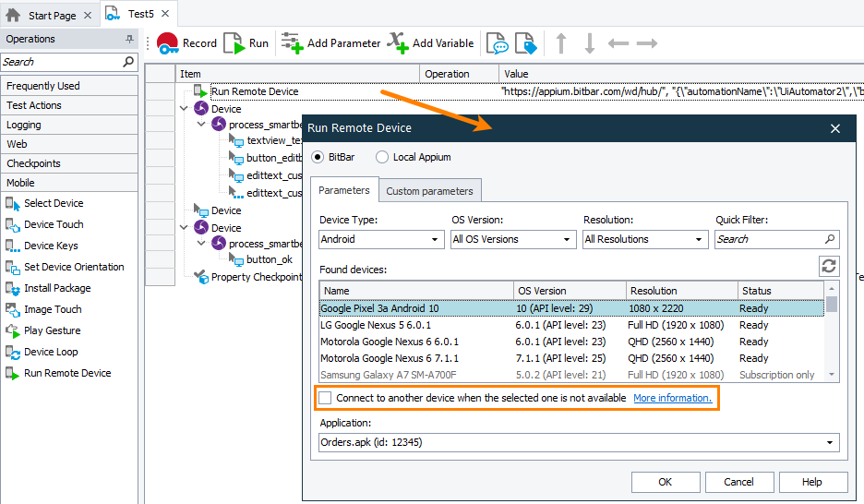Open the More information link
This screenshot has height=504, width=864.
tap(672, 398)
